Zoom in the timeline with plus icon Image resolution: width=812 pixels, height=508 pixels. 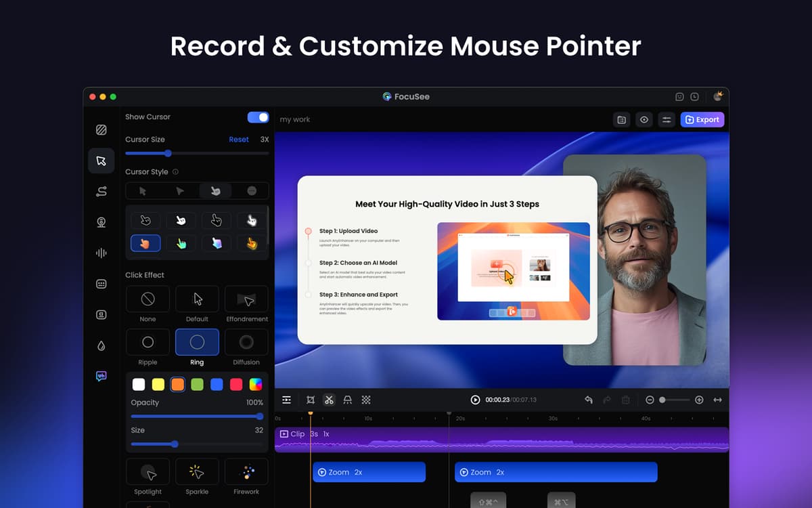[x=699, y=400]
